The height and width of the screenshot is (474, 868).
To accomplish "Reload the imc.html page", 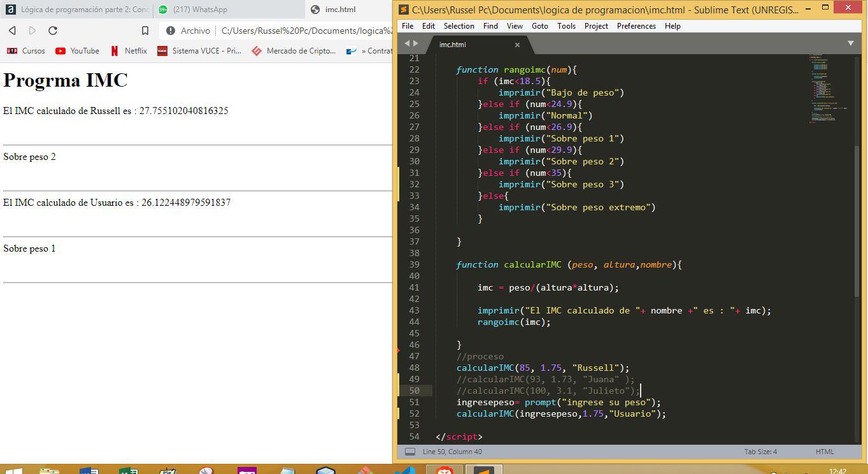I will click(x=53, y=31).
